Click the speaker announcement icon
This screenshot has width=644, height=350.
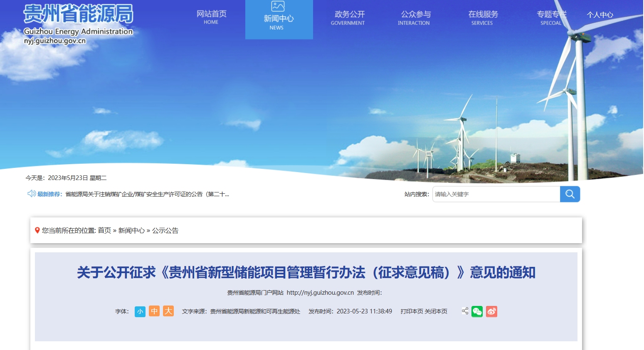point(32,194)
